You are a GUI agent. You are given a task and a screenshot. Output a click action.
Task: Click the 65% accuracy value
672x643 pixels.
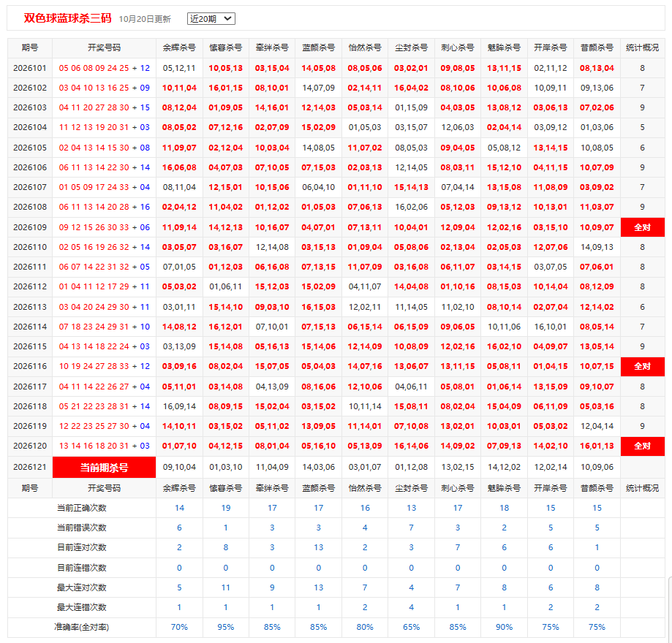412,627
